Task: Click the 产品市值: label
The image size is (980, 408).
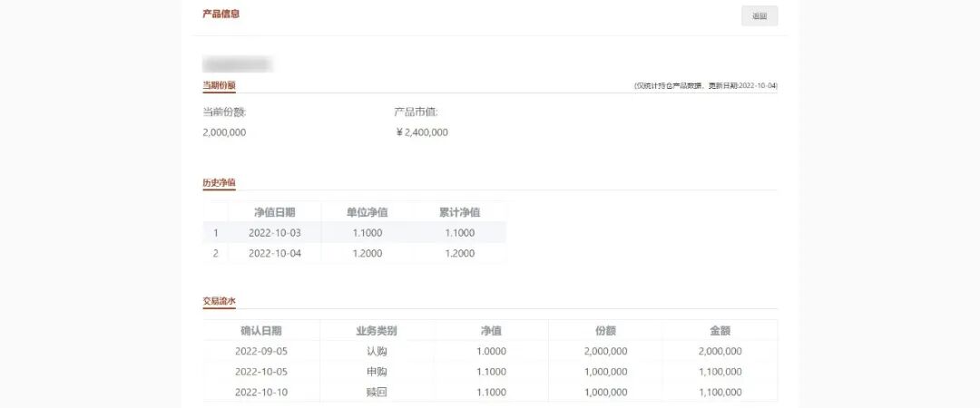Action: [x=416, y=112]
